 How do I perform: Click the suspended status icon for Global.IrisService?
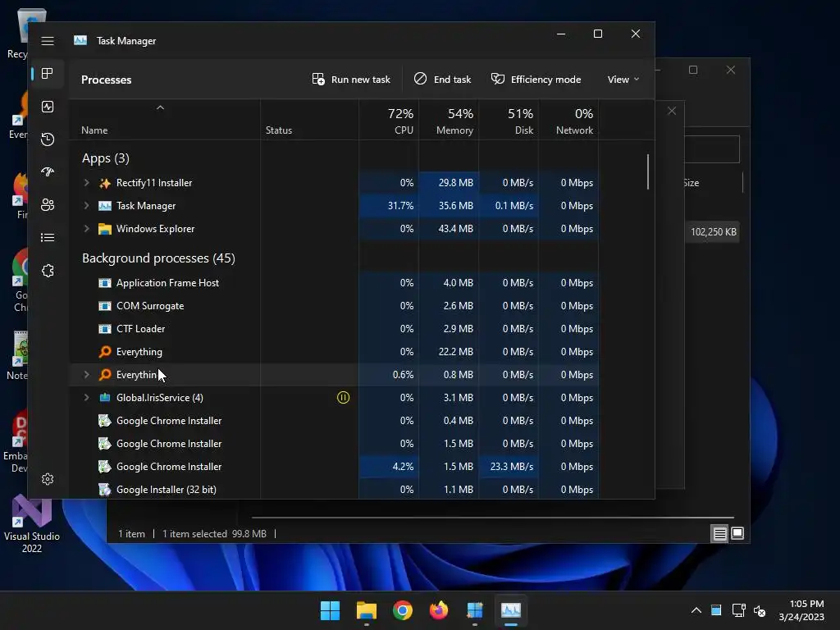[x=344, y=398]
